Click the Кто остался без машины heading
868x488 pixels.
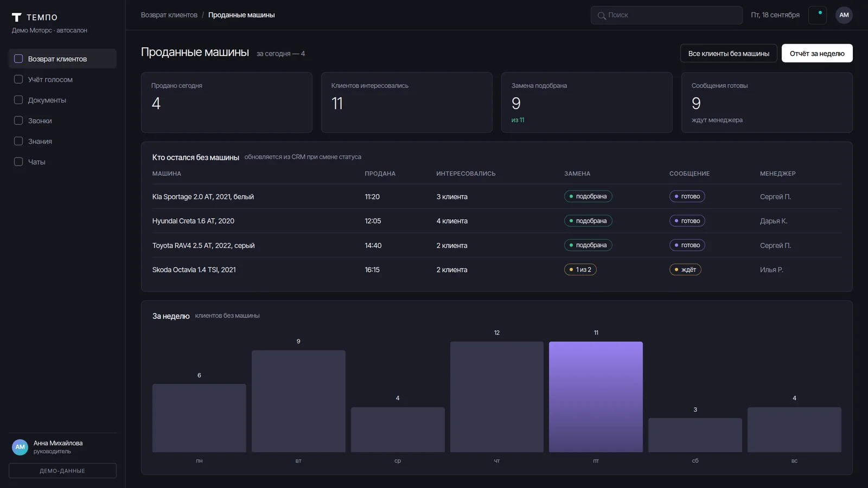[x=196, y=157]
